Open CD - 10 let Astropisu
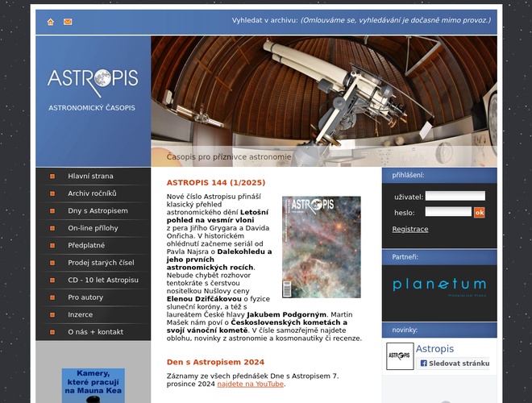532x403 pixels. coord(103,280)
